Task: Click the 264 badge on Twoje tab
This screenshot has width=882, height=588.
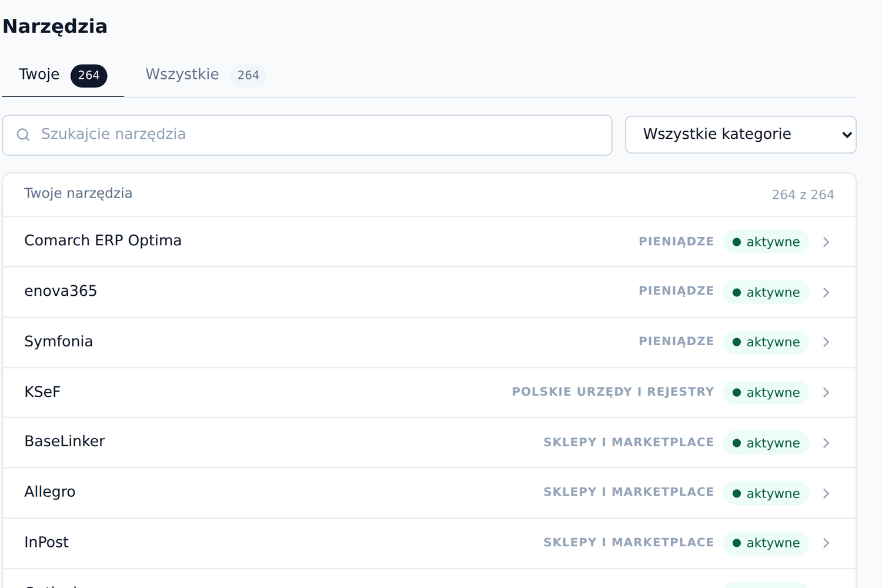Action: [89, 75]
